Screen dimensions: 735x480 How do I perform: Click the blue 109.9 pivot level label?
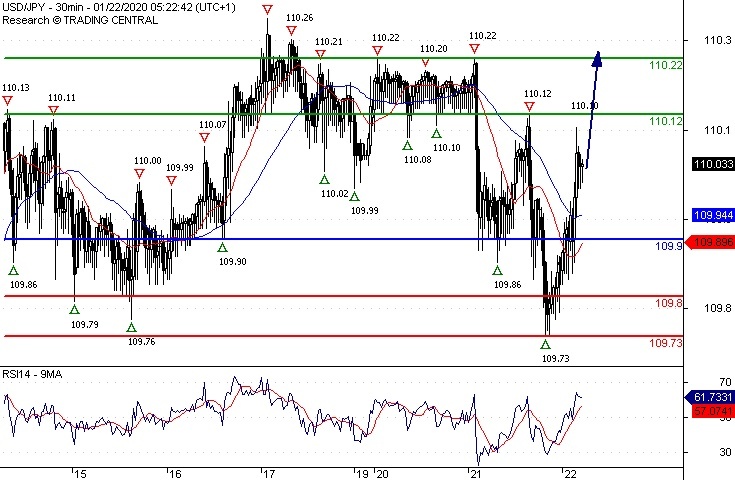pyautogui.click(x=669, y=246)
